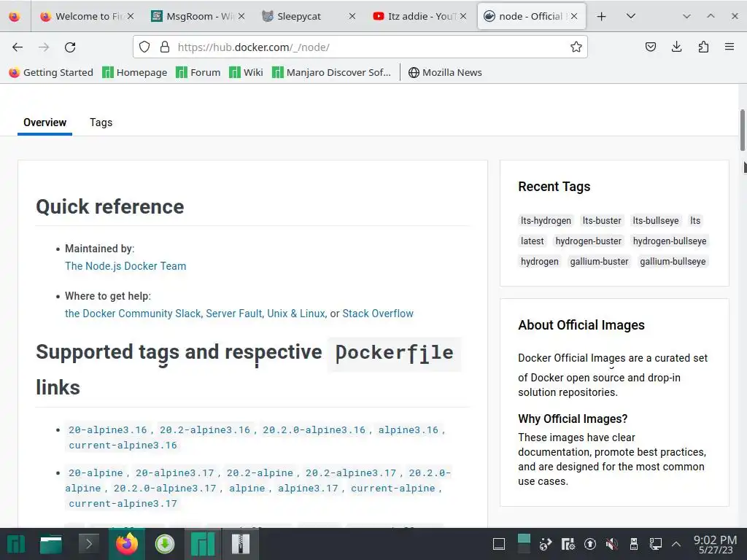Viewport: 747px width, 560px height.
Task: Close the Itz addie YouTube tab
Action: click(x=463, y=16)
